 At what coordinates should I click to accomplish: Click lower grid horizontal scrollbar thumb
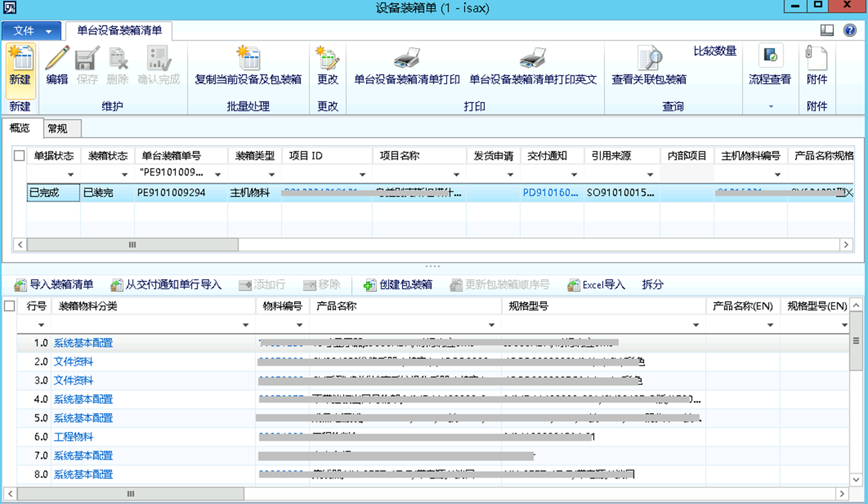pos(131,494)
